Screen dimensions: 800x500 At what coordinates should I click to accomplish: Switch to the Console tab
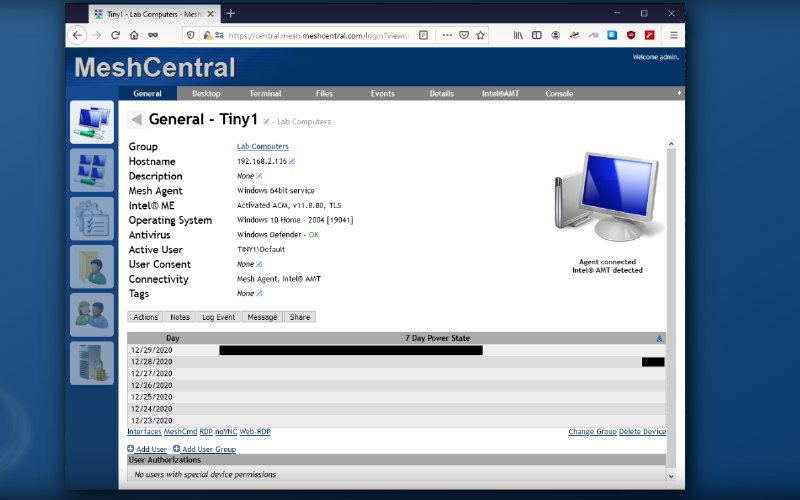(559, 93)
